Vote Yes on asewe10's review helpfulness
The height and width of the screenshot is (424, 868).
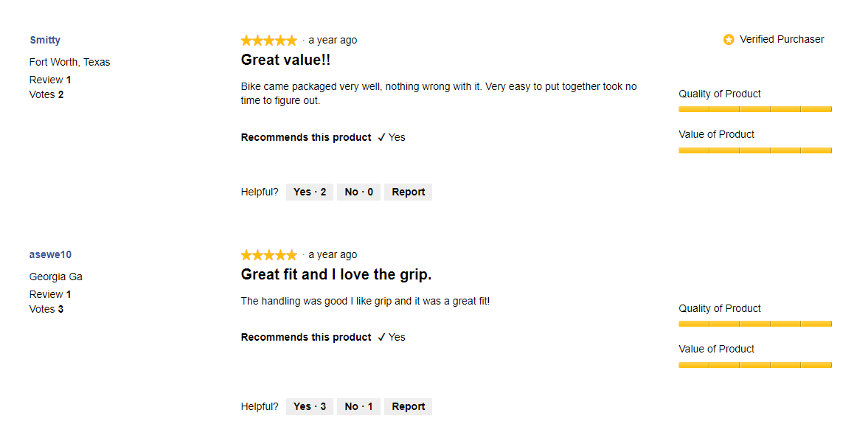click(310, 406)
